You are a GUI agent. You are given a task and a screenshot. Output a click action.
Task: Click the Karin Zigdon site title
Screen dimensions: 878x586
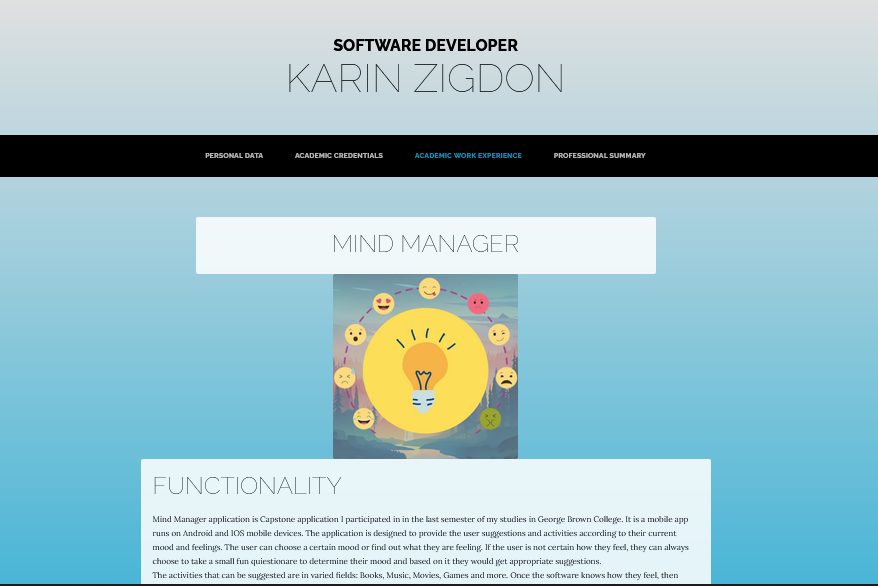pyautogui.click(x=425, y=78)
